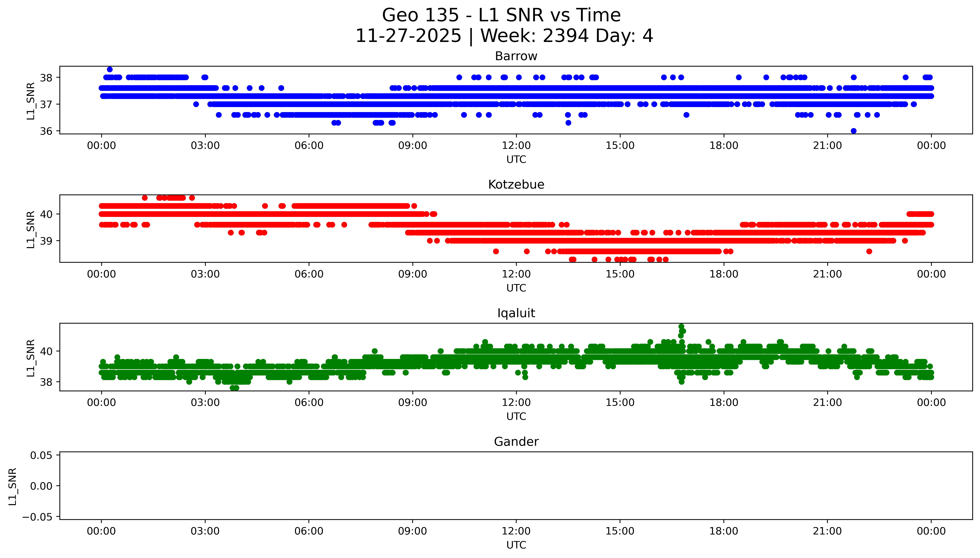Image resolution: width=980 pixels, height=558 pixels.
Task: Click the Kotzebue subplot title
Action: (516, 184)
